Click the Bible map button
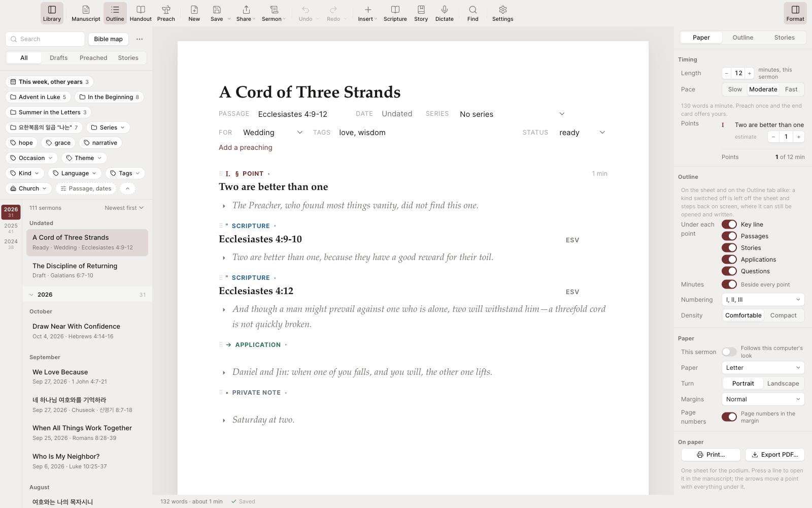The image size is (812, 508). tap(108, 39)
